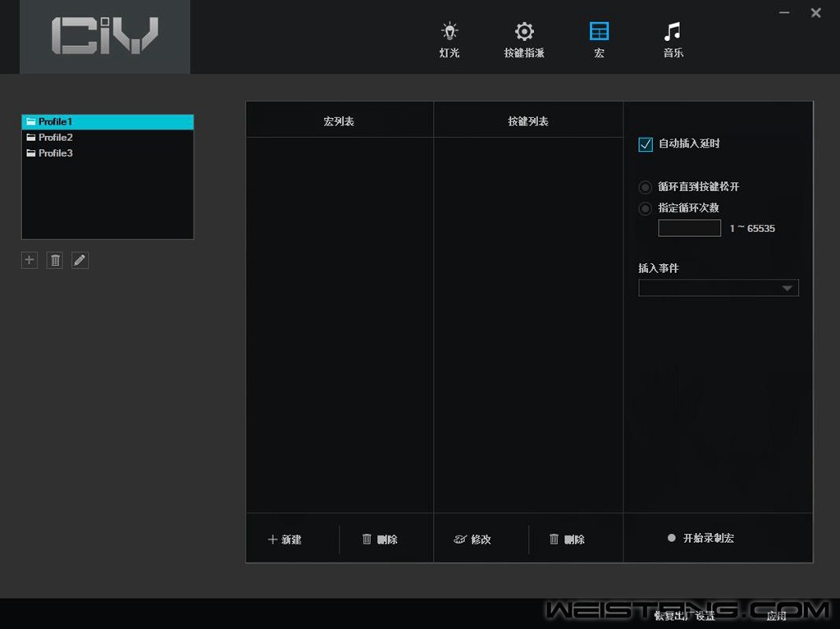Click 新建 to create a new macro
Screen dimensions: 840x629
pos(285,540)
